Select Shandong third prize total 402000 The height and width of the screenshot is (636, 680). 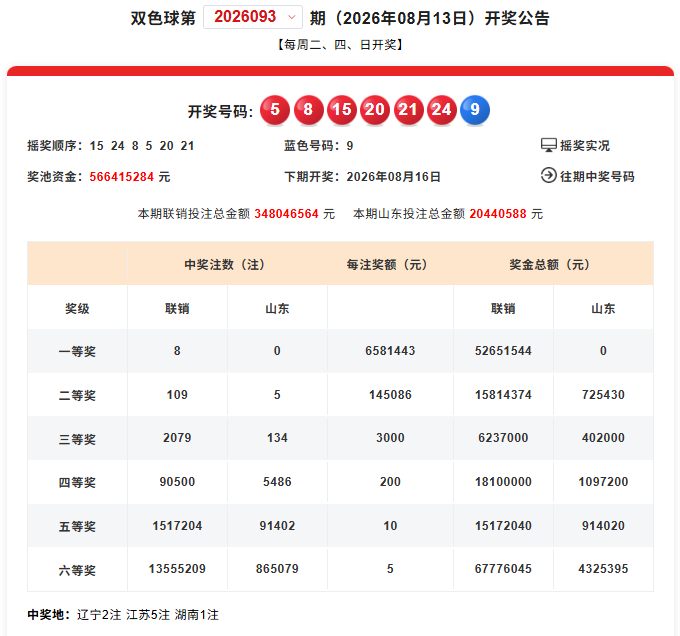pyautogui.click(x=603, y=437)
